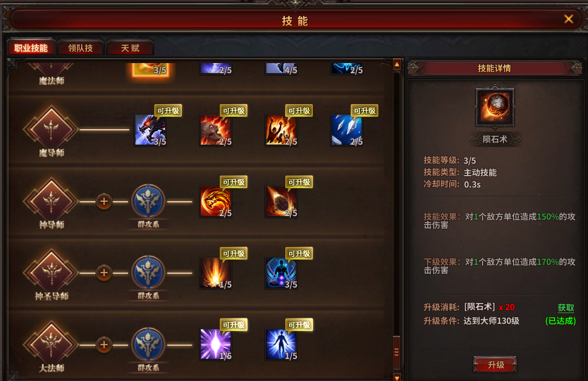Select the flaming beast skill in 魔导师 row

pyautogui.click(x=216, y=130)
